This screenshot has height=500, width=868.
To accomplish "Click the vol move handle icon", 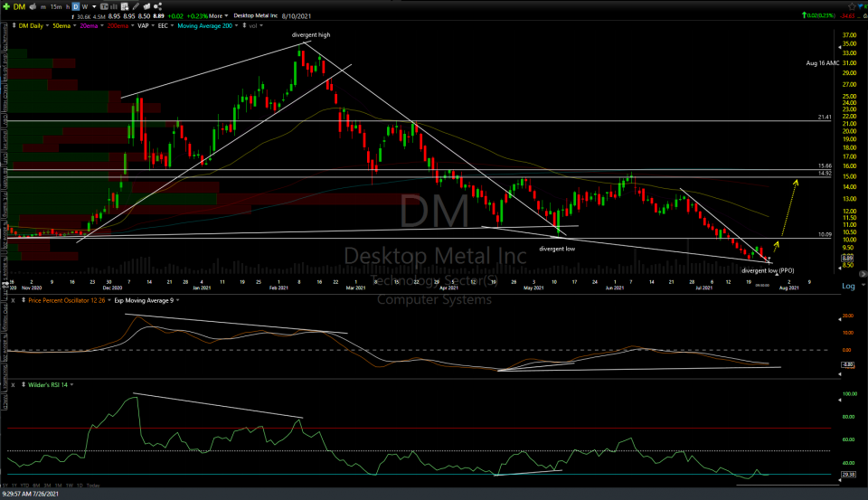I will 244,25.
